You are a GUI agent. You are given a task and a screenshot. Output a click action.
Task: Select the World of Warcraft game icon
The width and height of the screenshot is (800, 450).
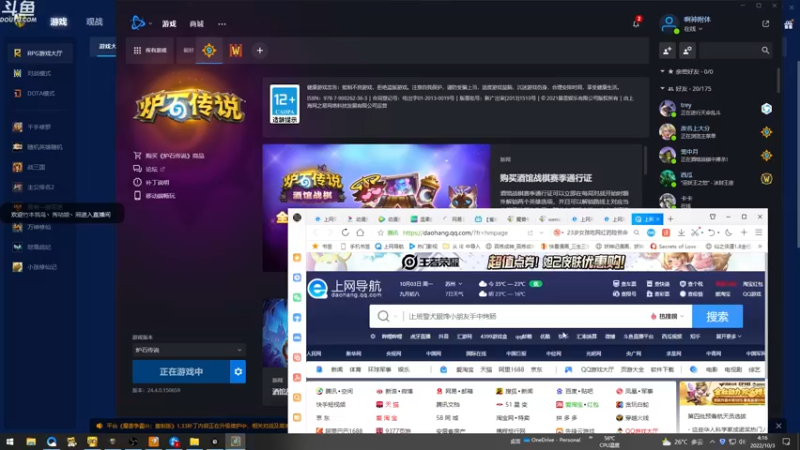click(236, 51)
